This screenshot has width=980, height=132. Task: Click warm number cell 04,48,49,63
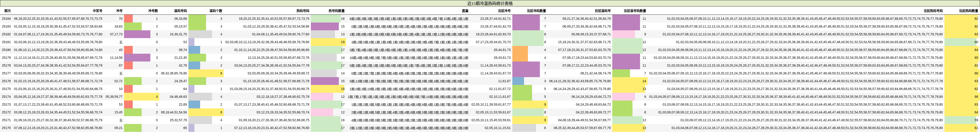click(178, 96)
